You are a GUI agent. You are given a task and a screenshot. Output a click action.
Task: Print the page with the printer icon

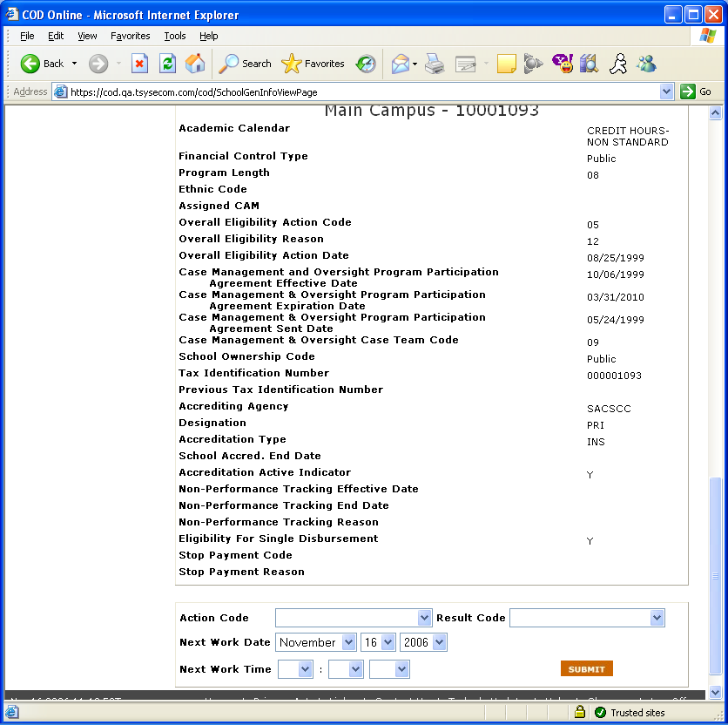(435, 64)
